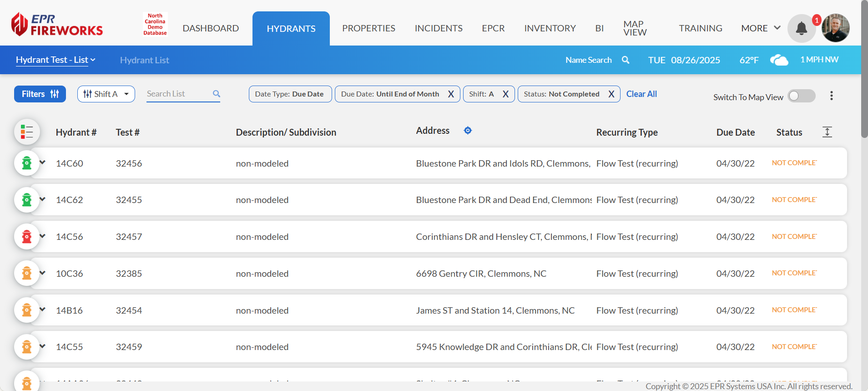The width and height of the screenshot is (868, 391).
Task: Click the Clear All link
Action: pos(641,94)
